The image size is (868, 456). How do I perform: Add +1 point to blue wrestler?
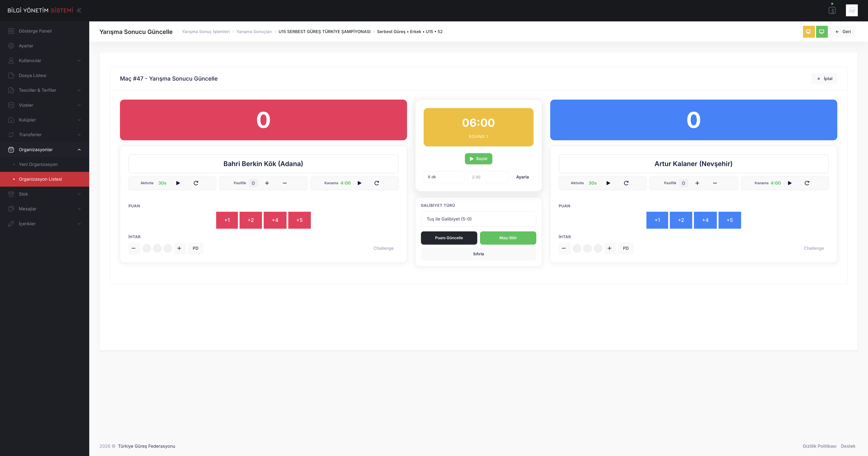point(657,220)
